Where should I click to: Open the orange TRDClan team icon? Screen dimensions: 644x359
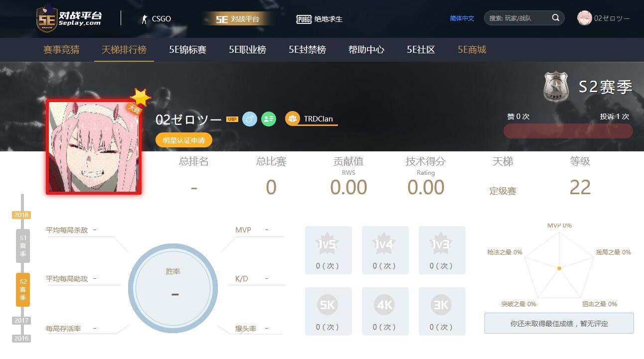[x=292, y=119]
